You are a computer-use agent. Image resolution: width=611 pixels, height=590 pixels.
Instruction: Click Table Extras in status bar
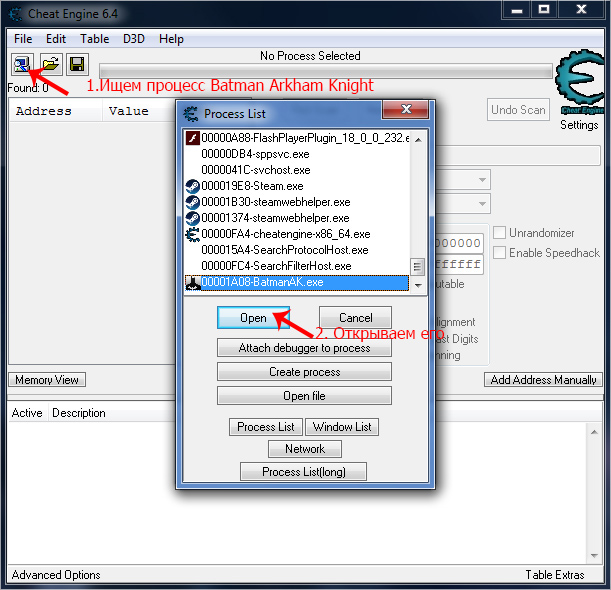point(555,575)
